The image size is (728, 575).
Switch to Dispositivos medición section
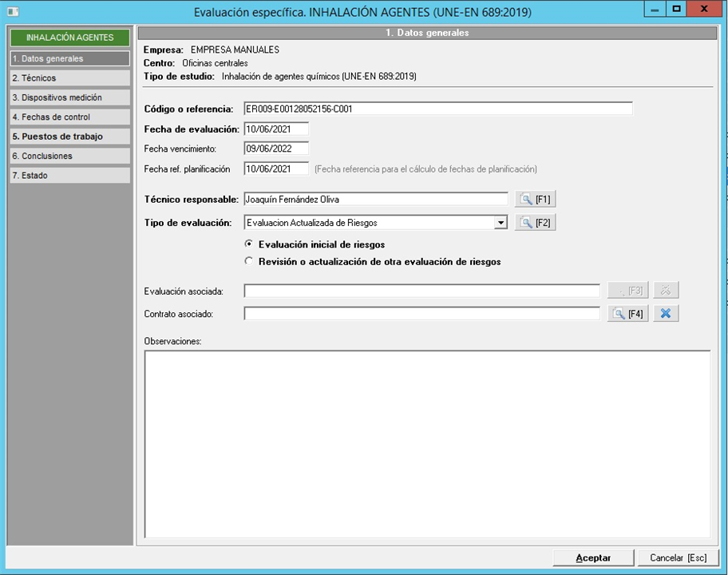coord(69,97)
